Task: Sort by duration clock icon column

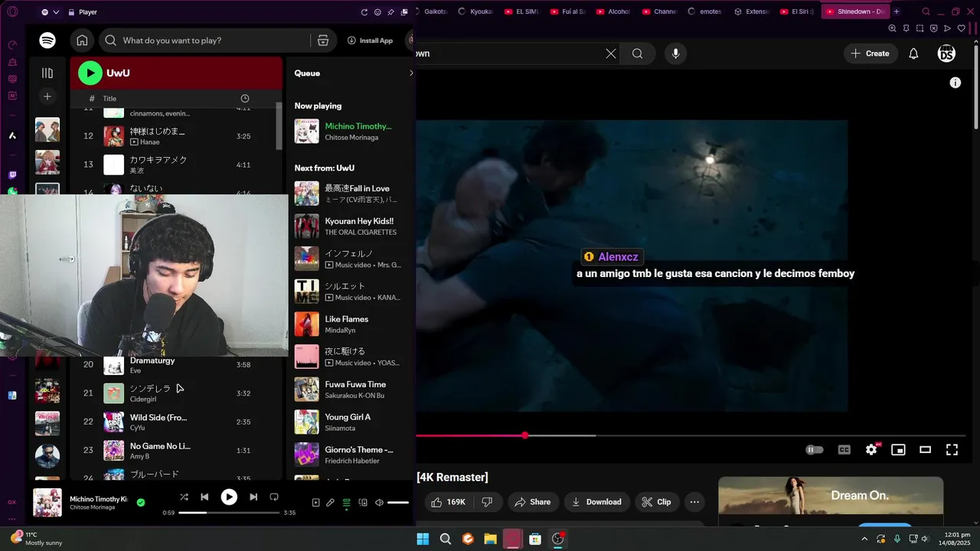Action: [x=245, y=99]
